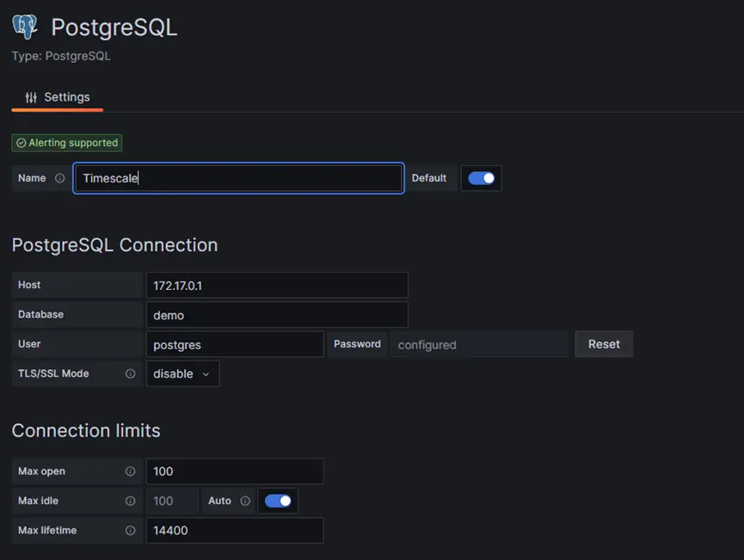The image size is (744, 560).
Task: Click the configured Password field
Action: (x=479, y=344)
